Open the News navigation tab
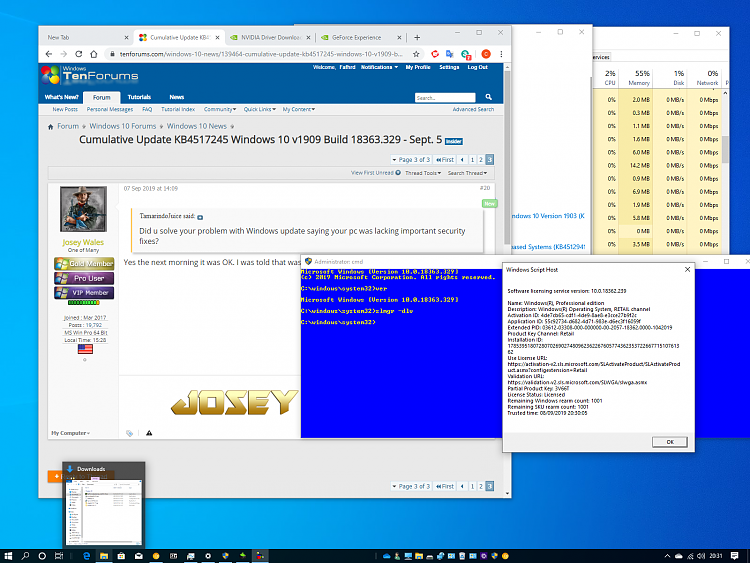The width and height of the screenshot is (750, 563). (176, 97)
